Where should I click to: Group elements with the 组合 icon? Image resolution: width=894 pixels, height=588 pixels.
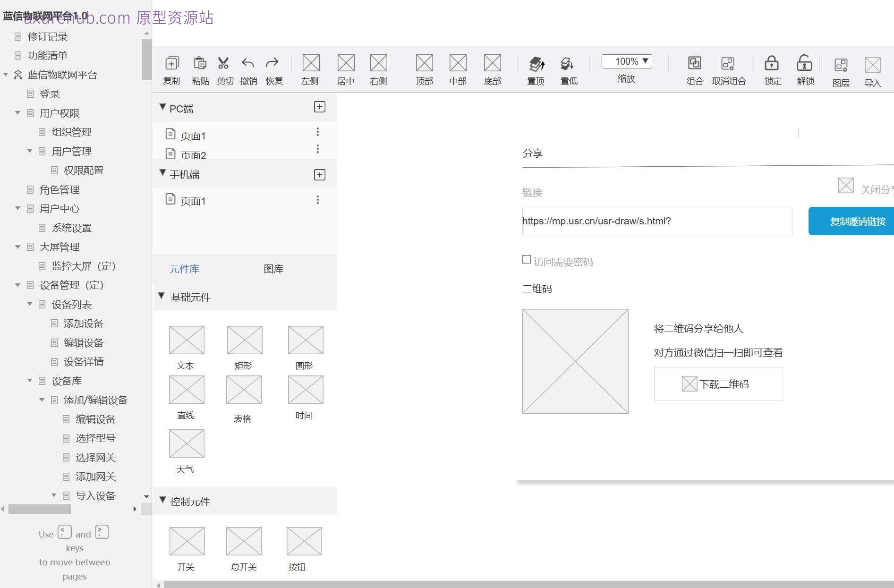coord(695,63)
